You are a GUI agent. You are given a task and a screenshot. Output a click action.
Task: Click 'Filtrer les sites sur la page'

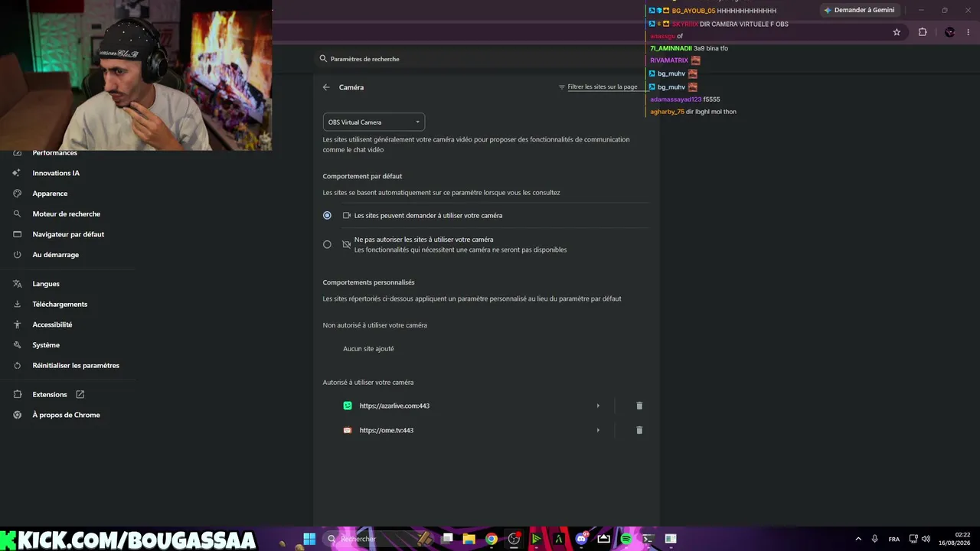tap(603, 87)
